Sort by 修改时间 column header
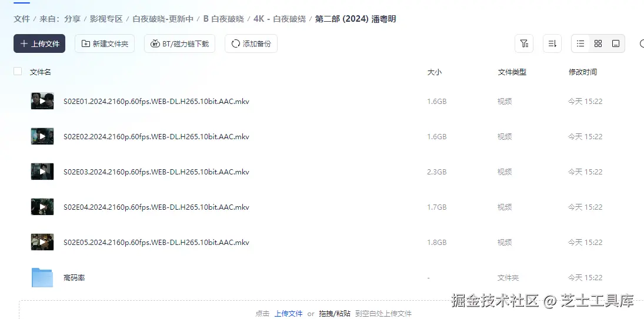The image size is (644, 319). point(583,72)
